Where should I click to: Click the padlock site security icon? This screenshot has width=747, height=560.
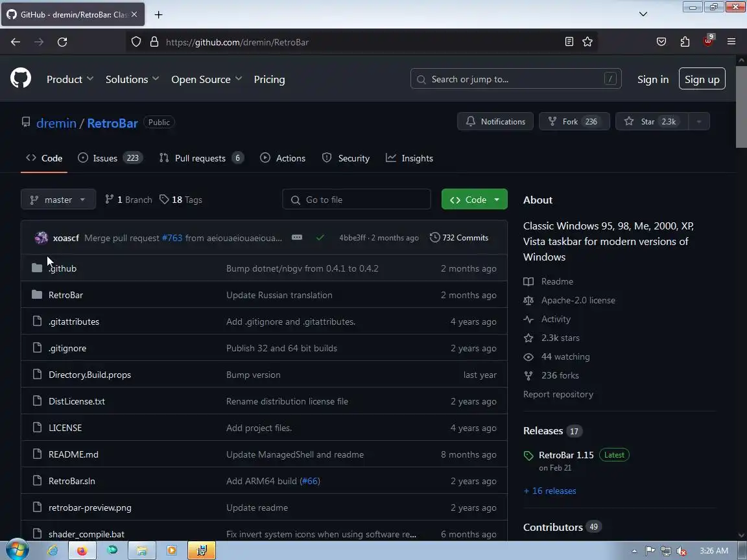click(x=154, y=42)
